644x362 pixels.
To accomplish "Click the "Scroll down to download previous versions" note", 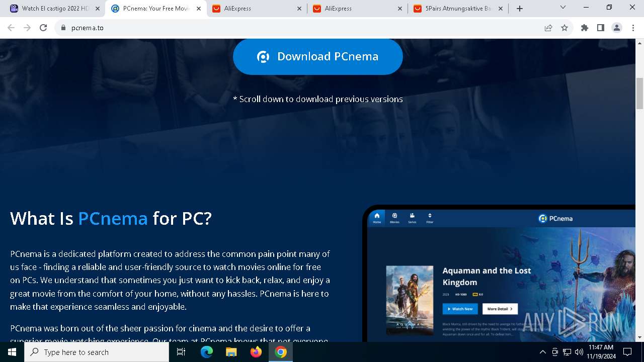I will tap(318, 99).
